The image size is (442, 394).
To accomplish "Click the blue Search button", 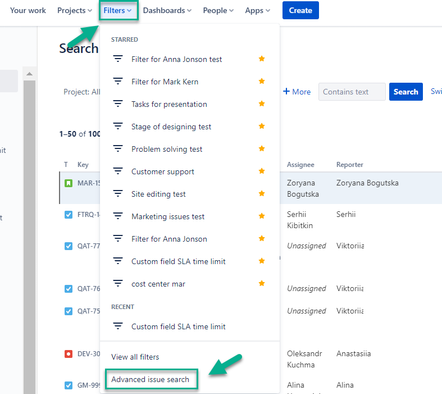I will click(406, 92).
